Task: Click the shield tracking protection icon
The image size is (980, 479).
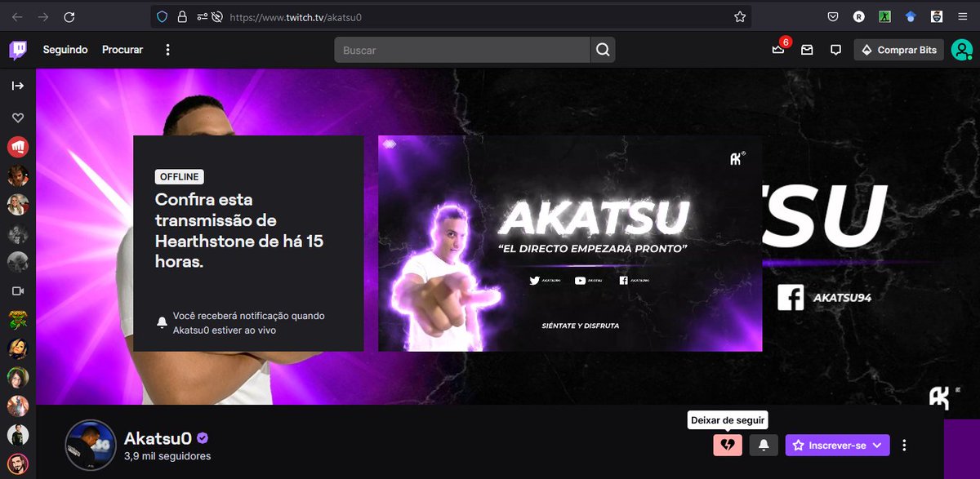Action: [162, 16]
